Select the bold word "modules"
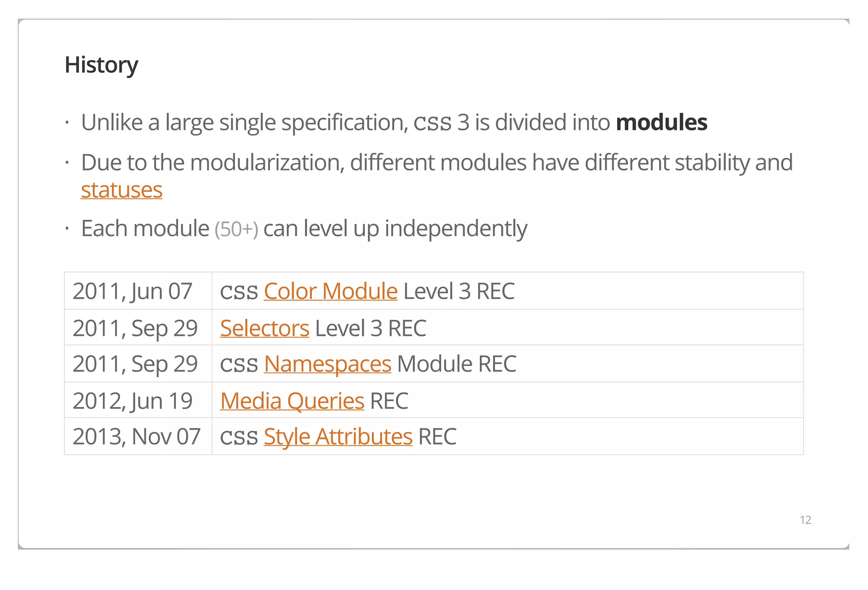Viewport: 868px width, 590px height. point(661,123)
